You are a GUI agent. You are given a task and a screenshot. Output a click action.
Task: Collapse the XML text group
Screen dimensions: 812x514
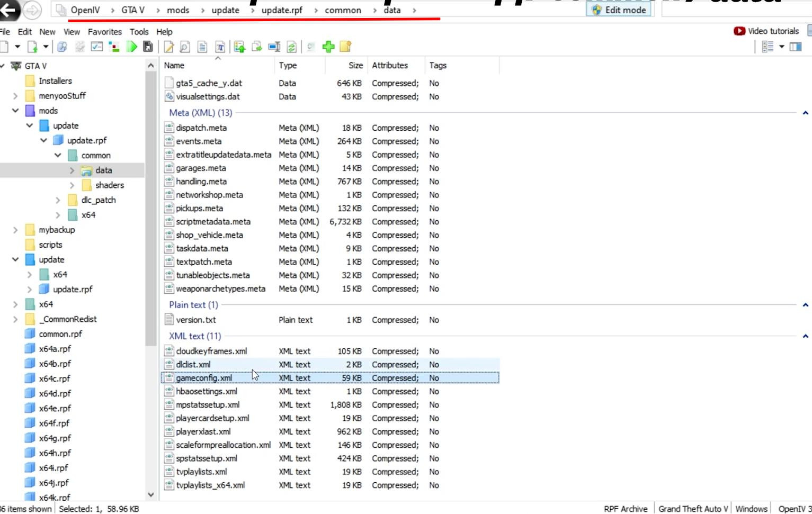pyautogui.click(x=805, y=336)
